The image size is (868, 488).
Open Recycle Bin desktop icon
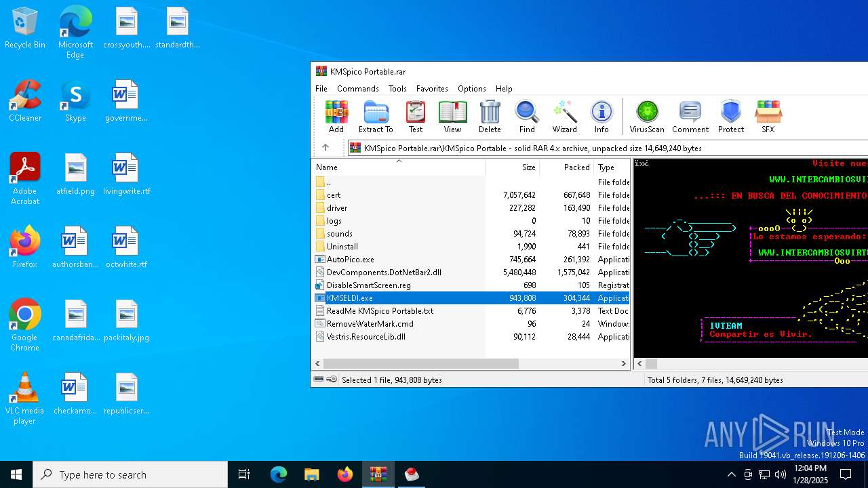pos(25,28)
